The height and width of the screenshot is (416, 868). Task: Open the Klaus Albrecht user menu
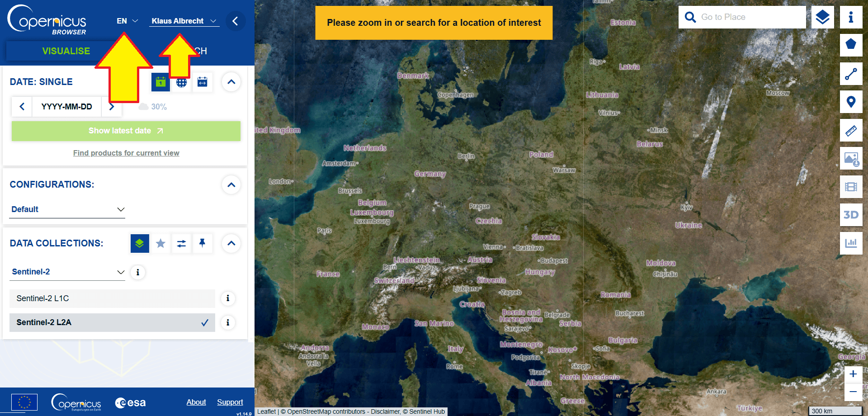click(x=184, y=21)
